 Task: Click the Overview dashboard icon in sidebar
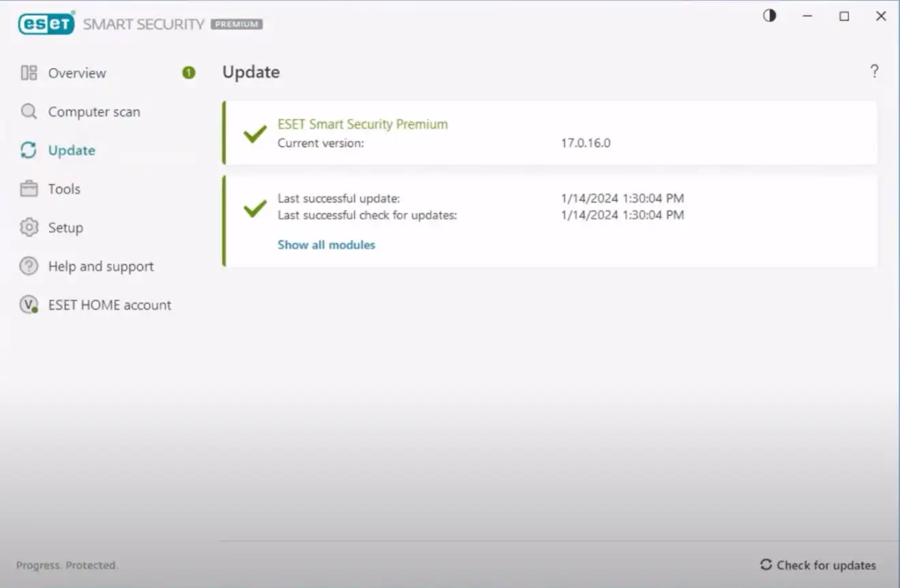click(29, 73)
